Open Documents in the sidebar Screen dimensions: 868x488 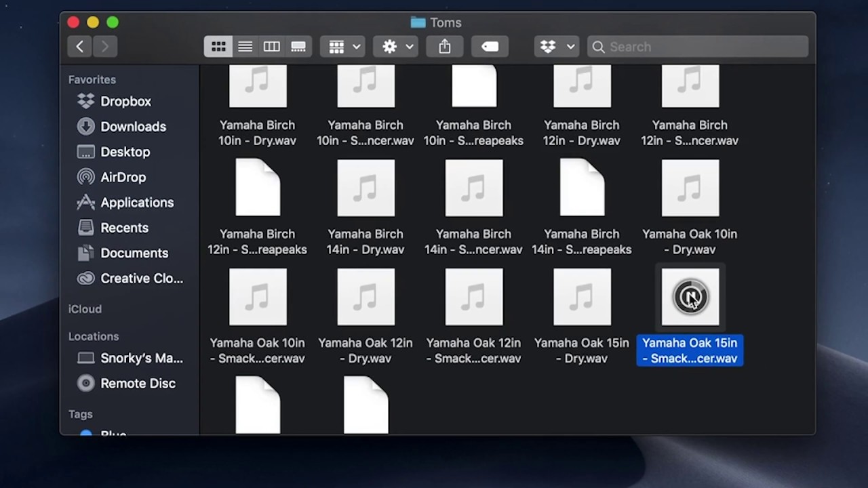click(122, 253)
